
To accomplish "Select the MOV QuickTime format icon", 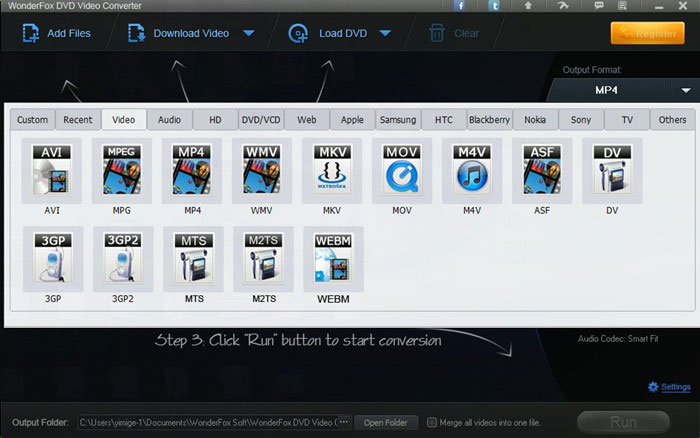I will click(x=402, y=171).
